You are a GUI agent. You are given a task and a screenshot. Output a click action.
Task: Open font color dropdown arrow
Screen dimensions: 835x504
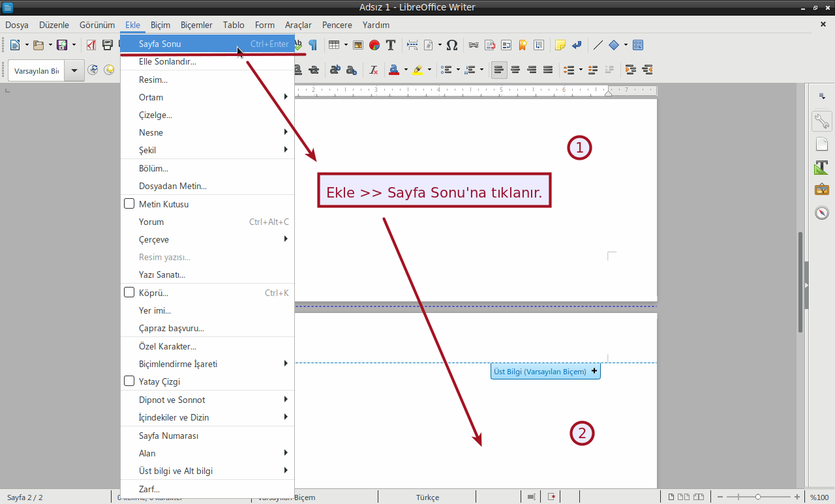[406, 70]
